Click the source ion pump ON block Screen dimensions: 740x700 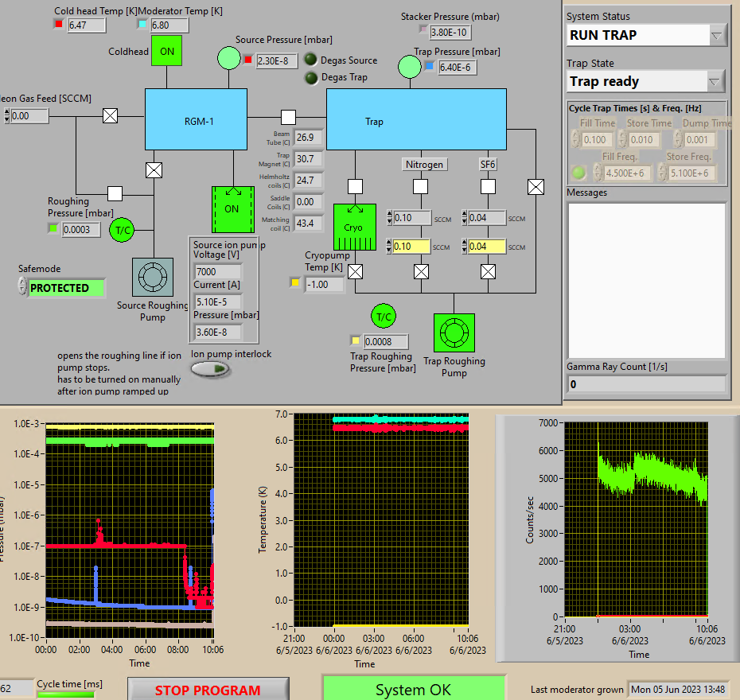[x=232, y=209]
